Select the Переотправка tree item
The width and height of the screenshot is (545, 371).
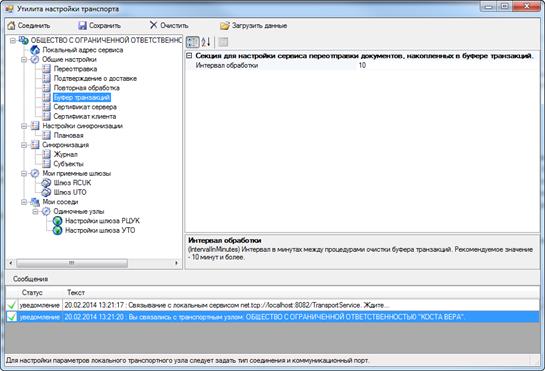(x=75, y=69)
